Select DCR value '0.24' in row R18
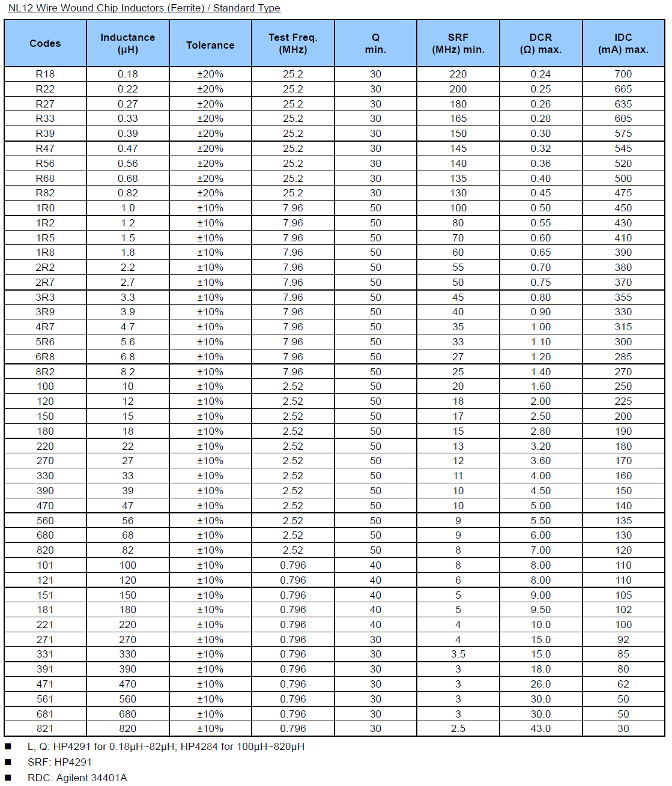The height and width of the screenshot is (786, 672). [540, 74]
